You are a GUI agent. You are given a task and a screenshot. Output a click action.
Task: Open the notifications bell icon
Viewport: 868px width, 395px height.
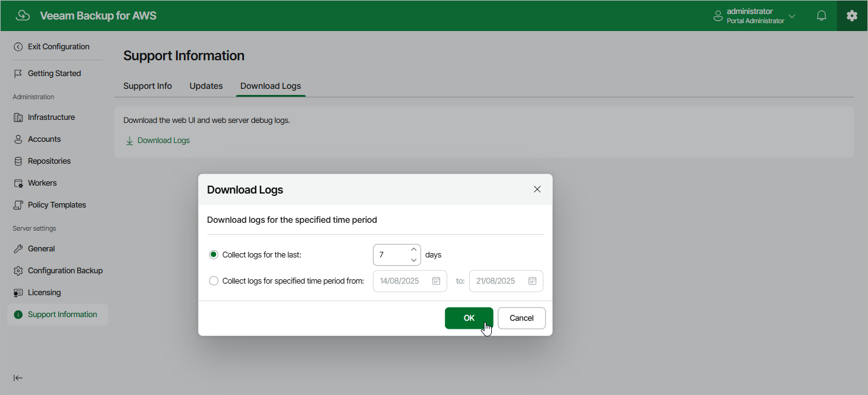[821, 16]
